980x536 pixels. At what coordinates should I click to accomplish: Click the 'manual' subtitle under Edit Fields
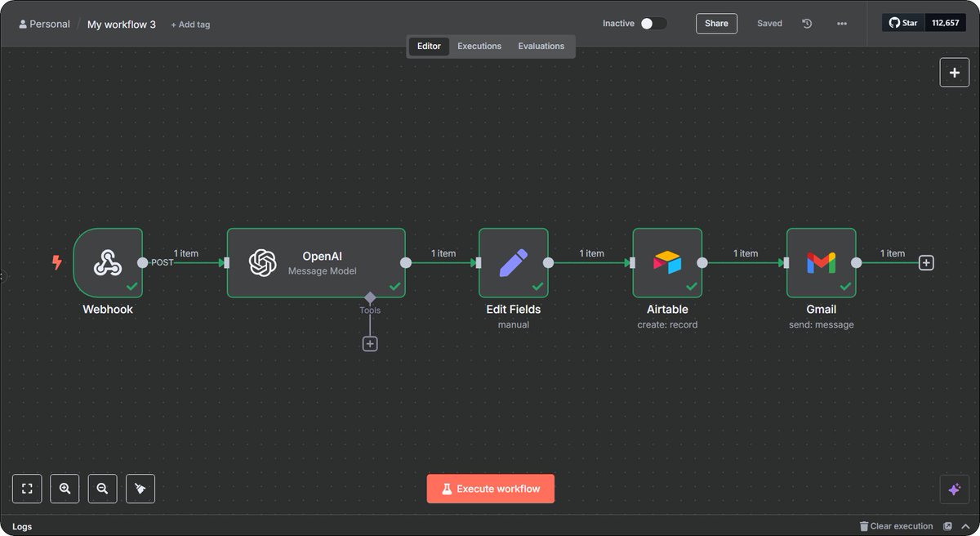click(x=514, y=324)
